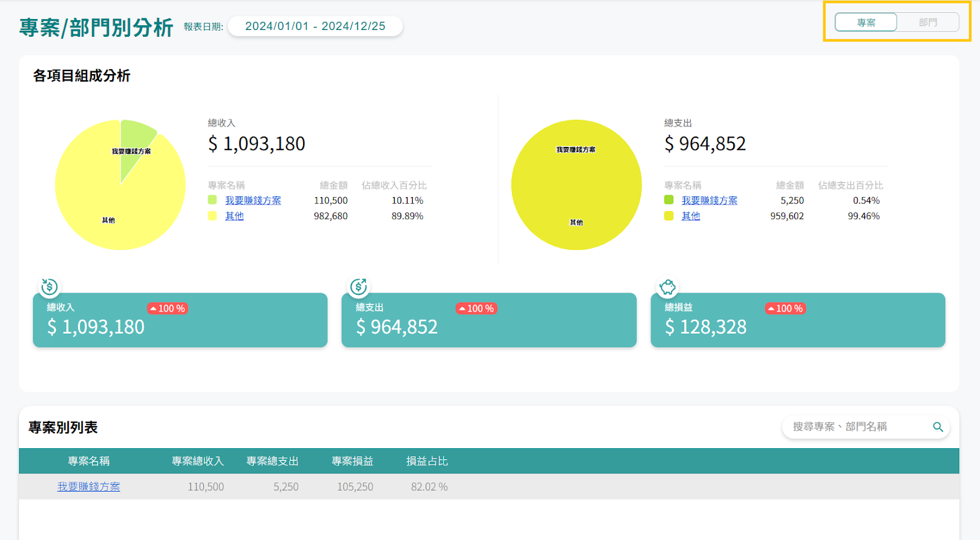Click yellow swatch beside income 其他
980x540 pixels.
pos(213,216)
